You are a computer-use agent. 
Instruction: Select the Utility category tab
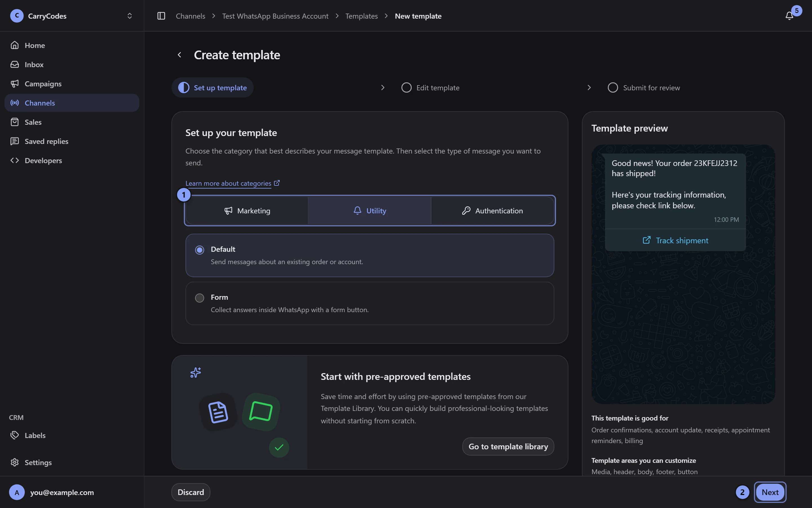pos(369,211)
